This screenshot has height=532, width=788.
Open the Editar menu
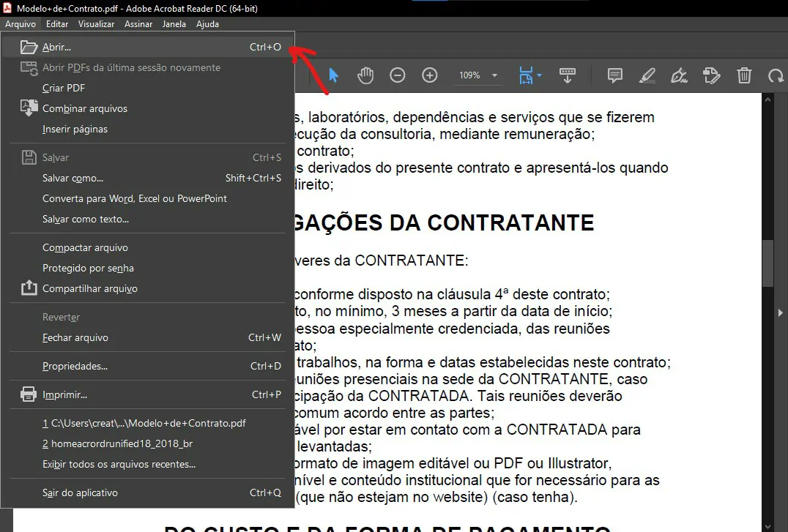click(57, 23)
